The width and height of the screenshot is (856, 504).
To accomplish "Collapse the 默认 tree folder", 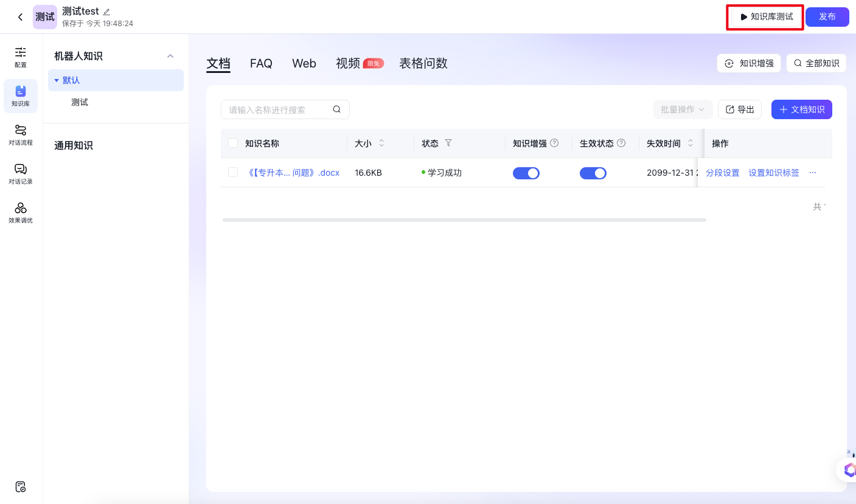I will [x=57, y=80].
